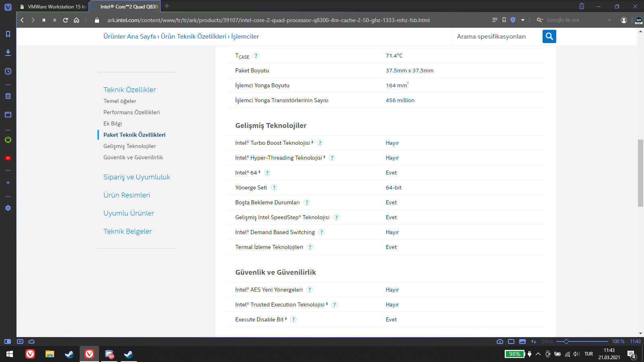This screenshot has width=644, height=362.
Task: Open the SIH extension button
Action: click(638, 21)
